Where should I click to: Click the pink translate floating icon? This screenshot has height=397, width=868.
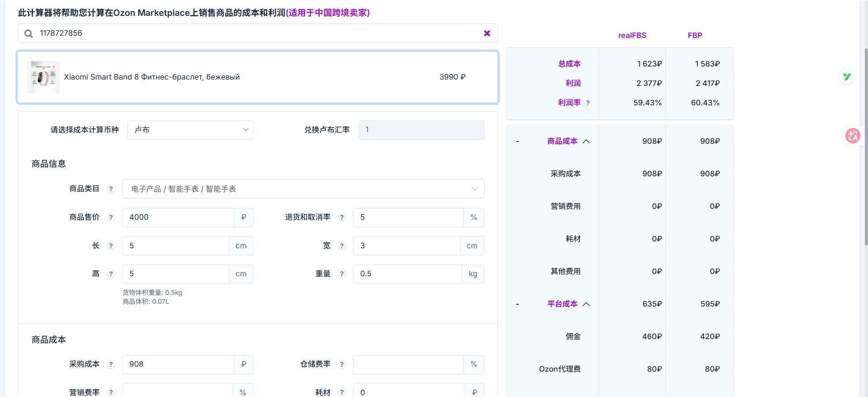click(x=853, y=135)
